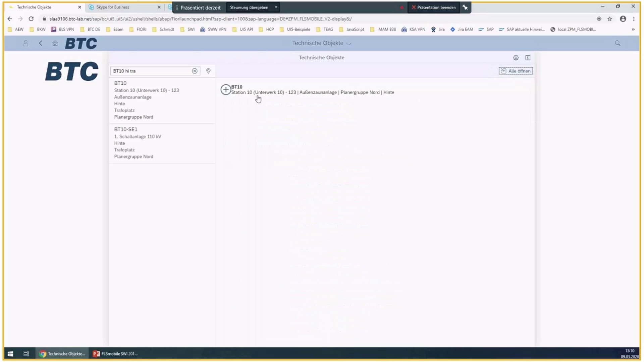Expand the BT10 node with the plus circle
The height and width of the screenshot is (362, 644).
pos(226,90)
